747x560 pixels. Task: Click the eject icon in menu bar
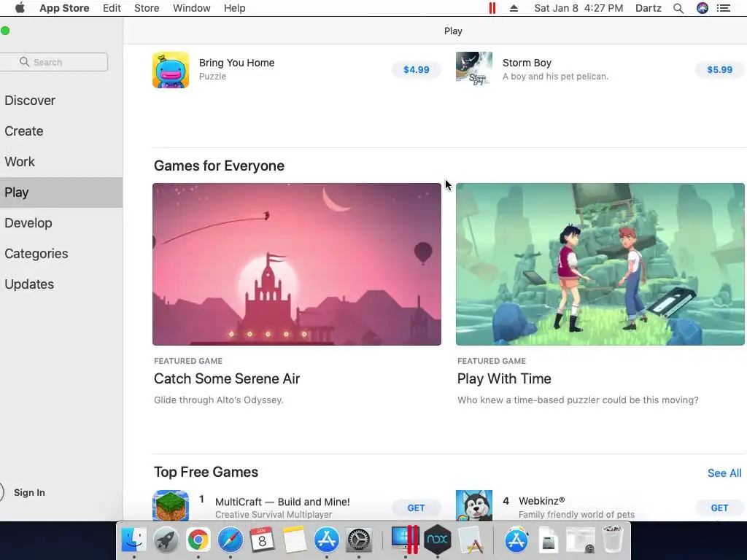click(x=514, y=8)
